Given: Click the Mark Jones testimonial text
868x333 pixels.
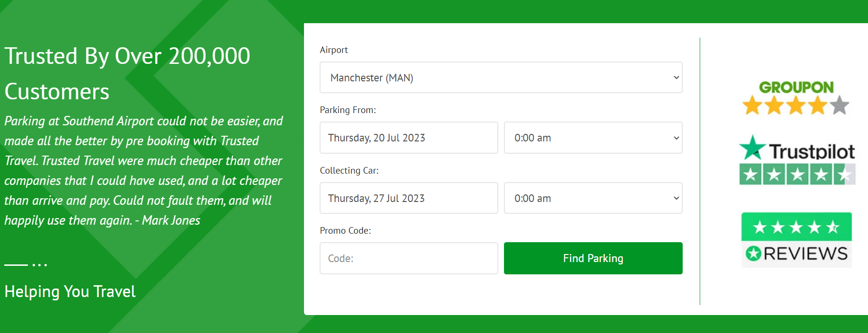Looking at the screenshot, I should 144,171.
